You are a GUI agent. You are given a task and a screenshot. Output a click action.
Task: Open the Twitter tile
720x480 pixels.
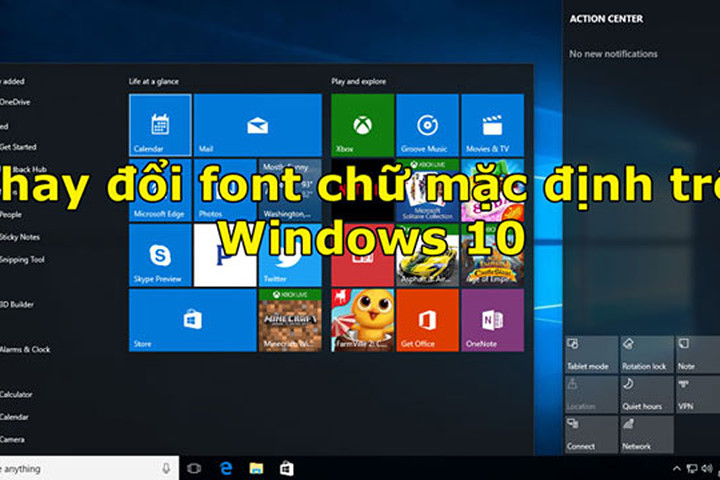290,255
